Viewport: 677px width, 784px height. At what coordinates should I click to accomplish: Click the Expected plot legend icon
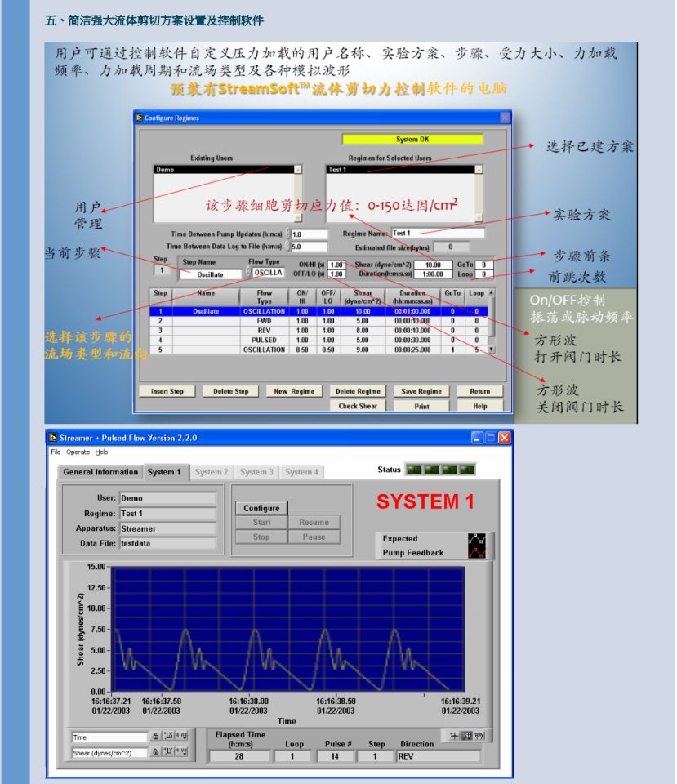point(475,539)
